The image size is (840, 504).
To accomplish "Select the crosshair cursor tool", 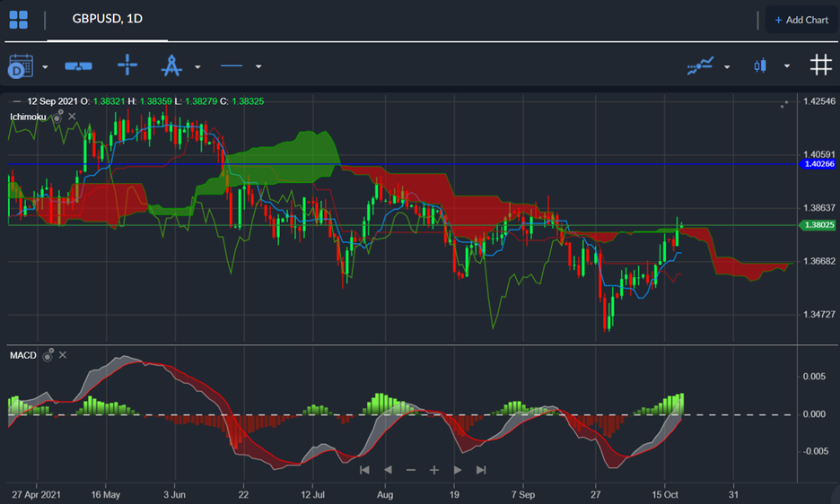I will (x=127, y=65).
